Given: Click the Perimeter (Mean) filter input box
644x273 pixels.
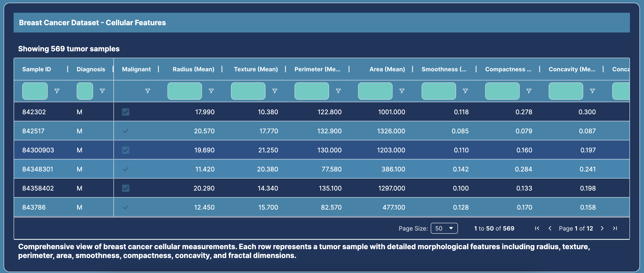Looking at the screenshot, I should [x=312, y=91].
